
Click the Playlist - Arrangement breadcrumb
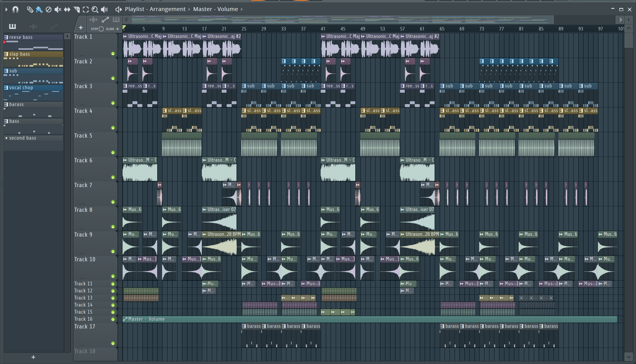coord(155,9)
